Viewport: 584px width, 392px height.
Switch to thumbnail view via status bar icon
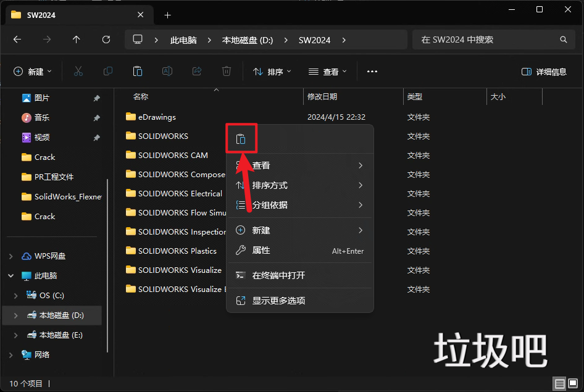pyautogui.click(x=574, y=383)
